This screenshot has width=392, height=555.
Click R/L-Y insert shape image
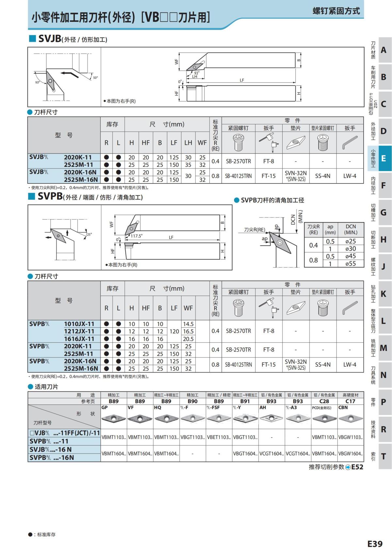[x=245, y=418]
